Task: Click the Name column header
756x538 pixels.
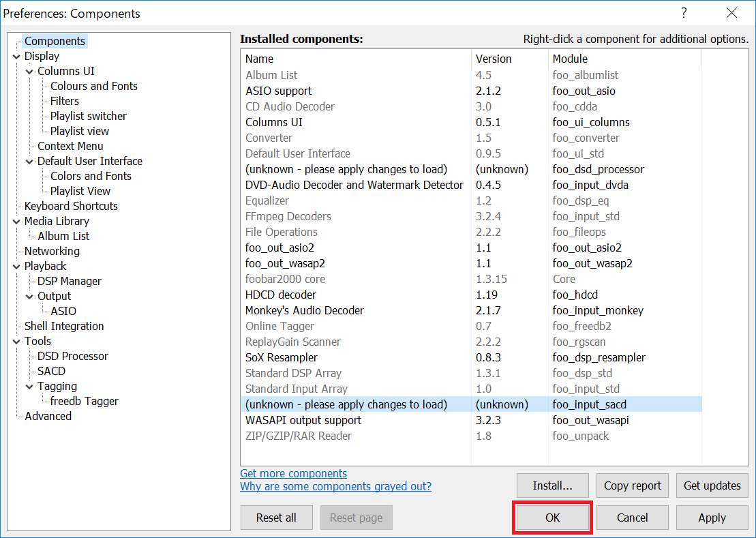Action: point(356,59)
